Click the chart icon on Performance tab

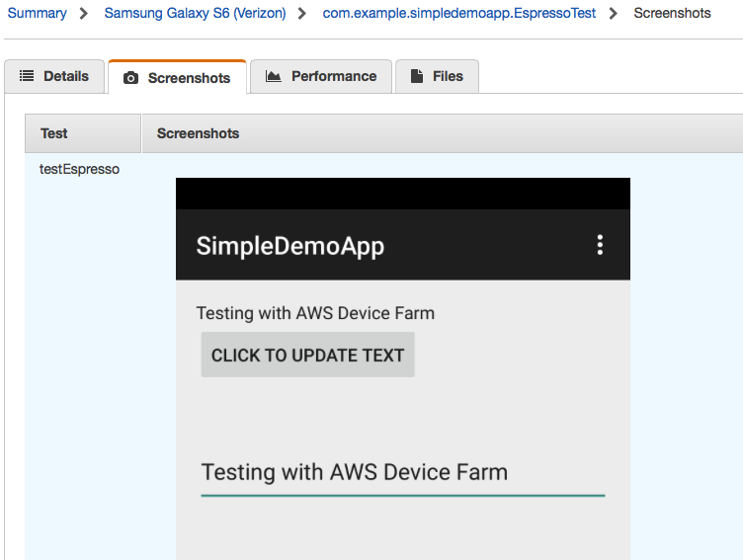coord(273,76)
